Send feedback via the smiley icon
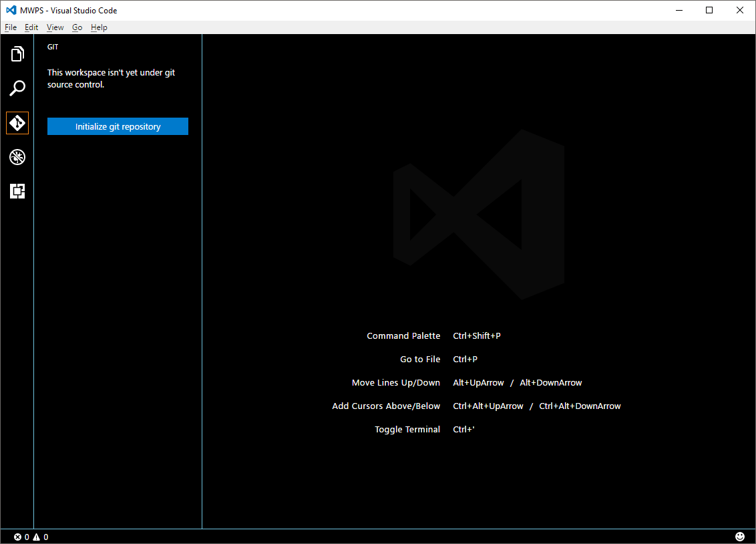This screenshot has height=544, width=756. [x=739, y=537]
